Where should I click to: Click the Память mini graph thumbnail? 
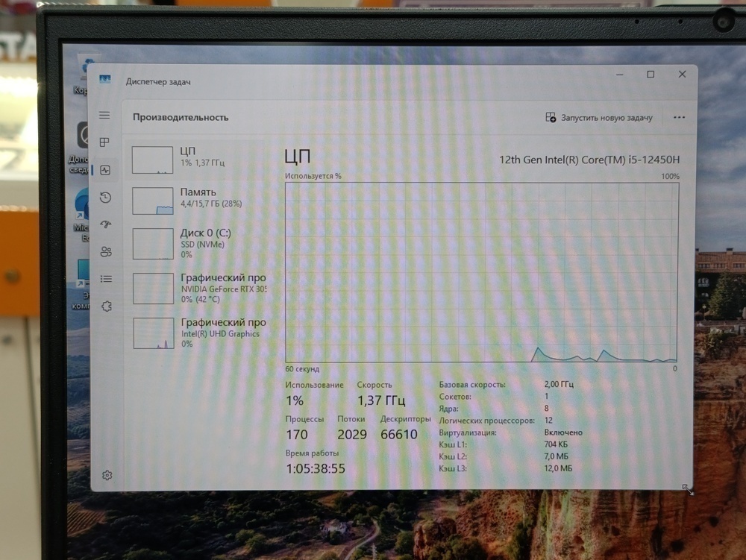[153, 201]
